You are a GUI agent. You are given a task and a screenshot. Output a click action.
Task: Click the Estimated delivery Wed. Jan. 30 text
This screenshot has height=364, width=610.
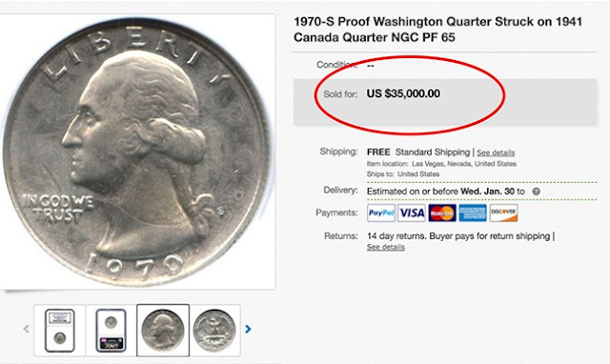[x=446, y=192]
